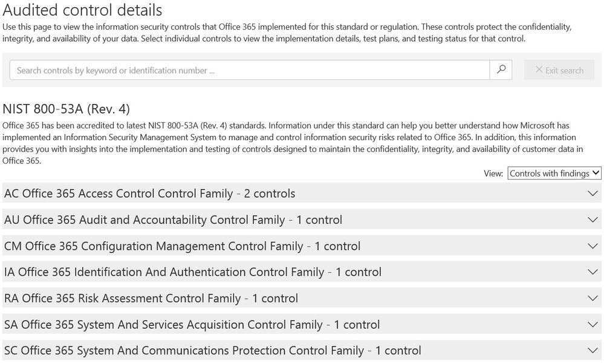Open the SC System And Communications Protection row
This screenshot has width=604, height=364.
click(302, 351)
